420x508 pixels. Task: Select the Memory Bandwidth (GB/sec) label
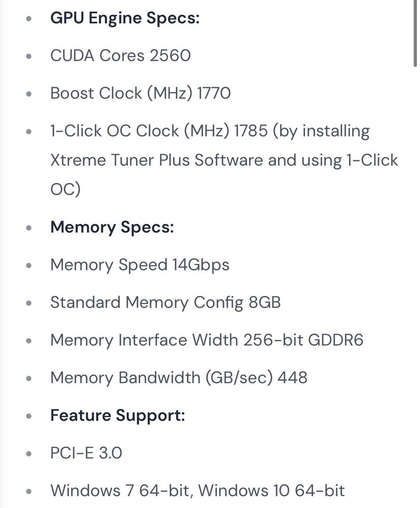(x=161, y=377)
